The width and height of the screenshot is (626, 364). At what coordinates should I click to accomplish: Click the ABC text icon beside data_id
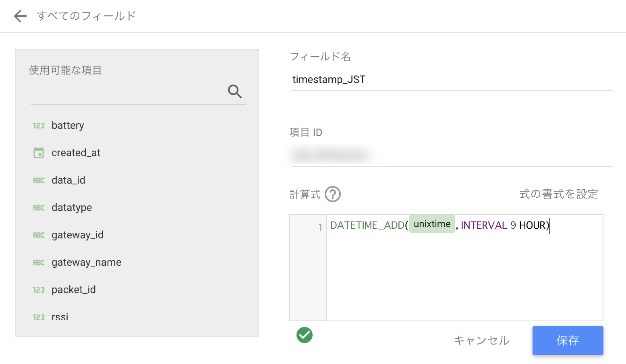(x=38, y=180)
